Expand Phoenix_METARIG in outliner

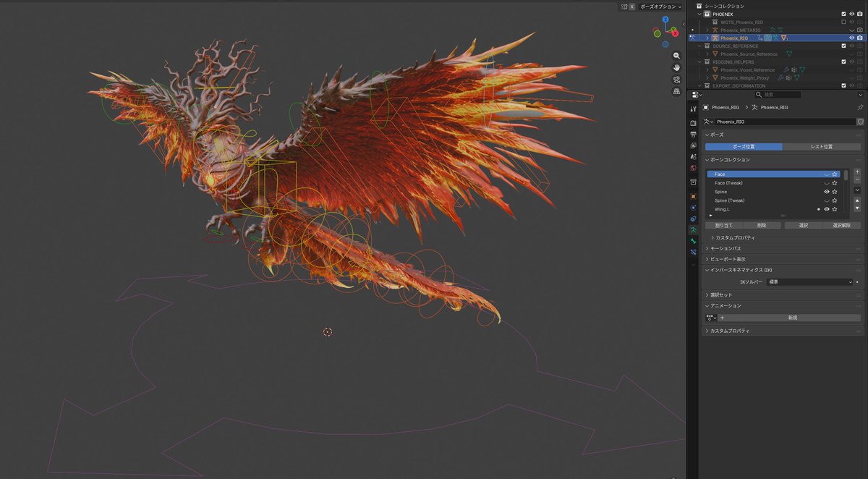tap(708, 30)
